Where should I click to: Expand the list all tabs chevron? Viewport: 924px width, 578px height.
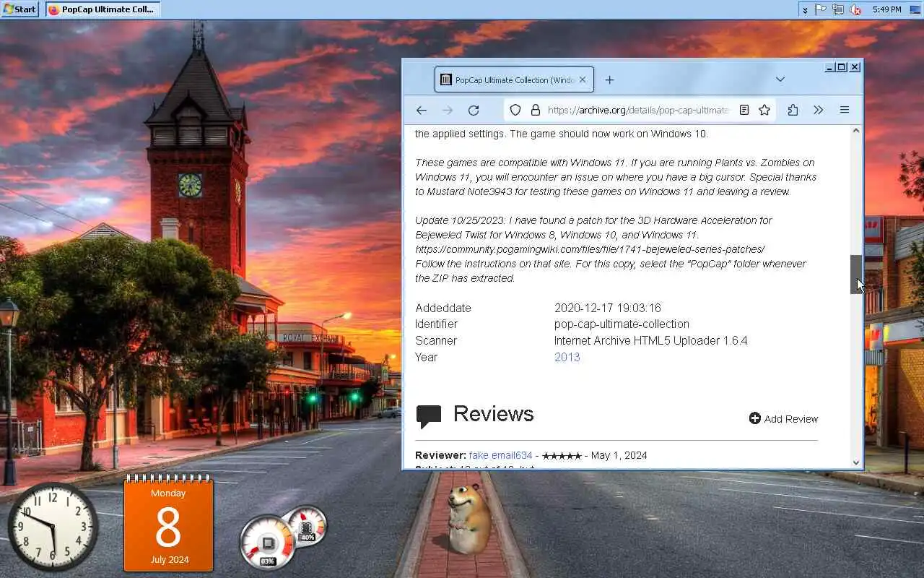pos(780,79)
